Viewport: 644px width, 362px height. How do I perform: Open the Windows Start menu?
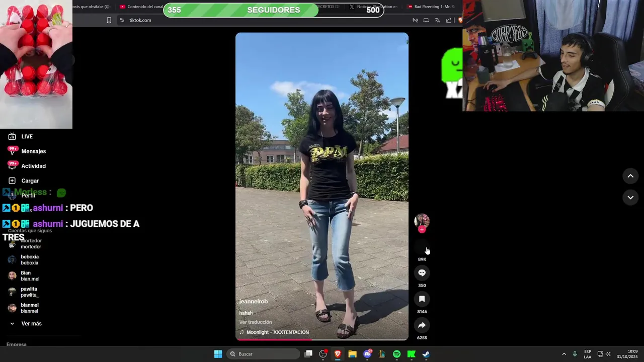[218, 354]
